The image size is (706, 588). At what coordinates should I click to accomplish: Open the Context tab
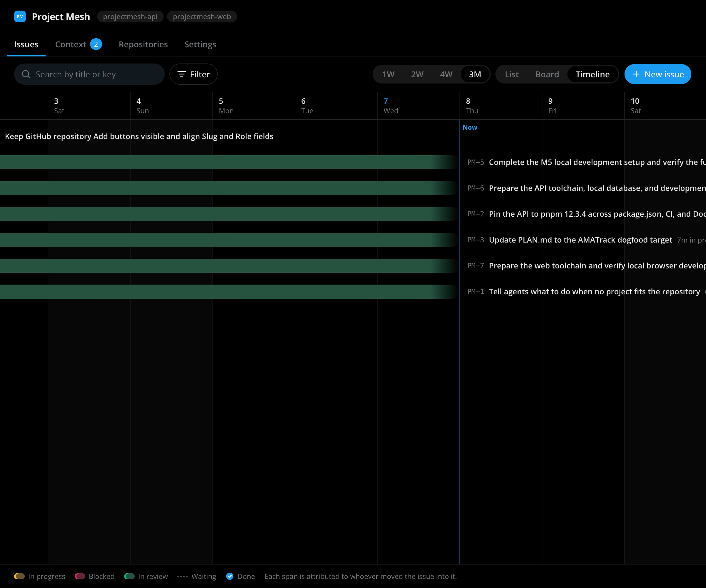tap(78, 44)
